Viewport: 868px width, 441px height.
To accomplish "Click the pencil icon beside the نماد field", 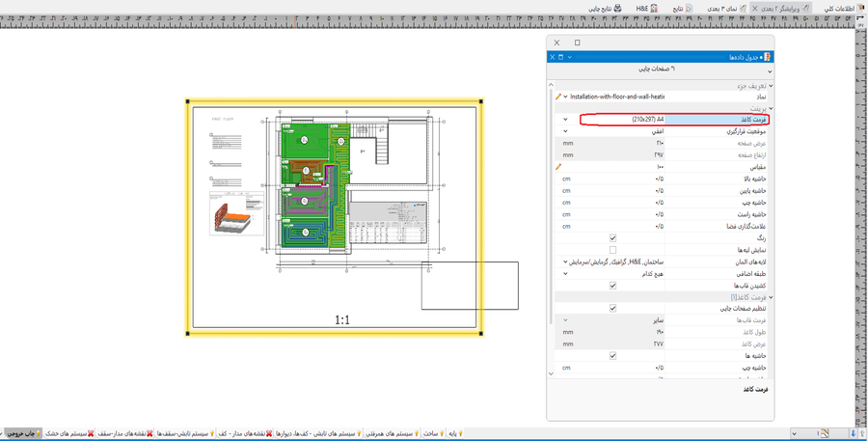I will click(x=558, y=96).
